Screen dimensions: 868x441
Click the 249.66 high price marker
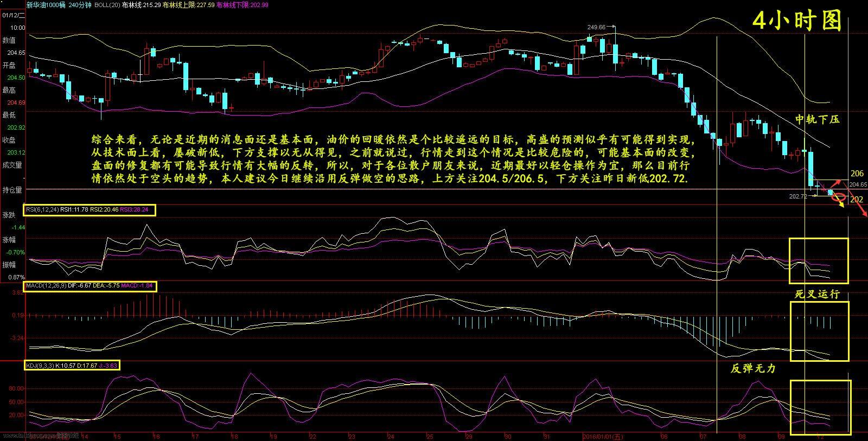pos(596,27)
